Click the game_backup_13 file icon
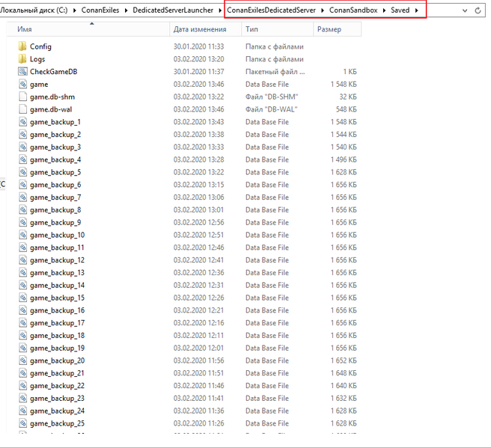Screen dimensions: 491x448 pyautogui.click(x=23, y=272)
